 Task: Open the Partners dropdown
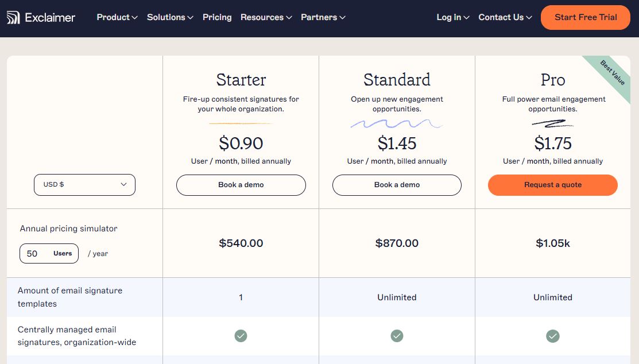(323, 17)
